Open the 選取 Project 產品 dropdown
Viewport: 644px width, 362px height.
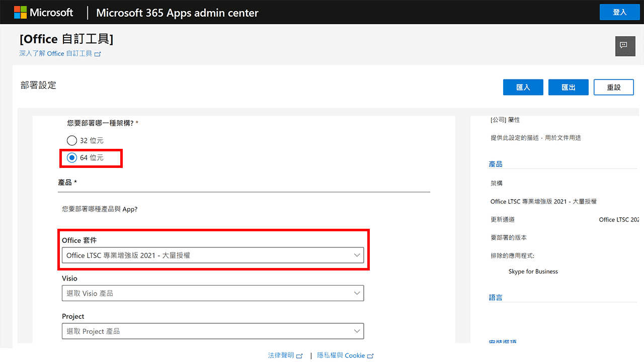(213, 331)
